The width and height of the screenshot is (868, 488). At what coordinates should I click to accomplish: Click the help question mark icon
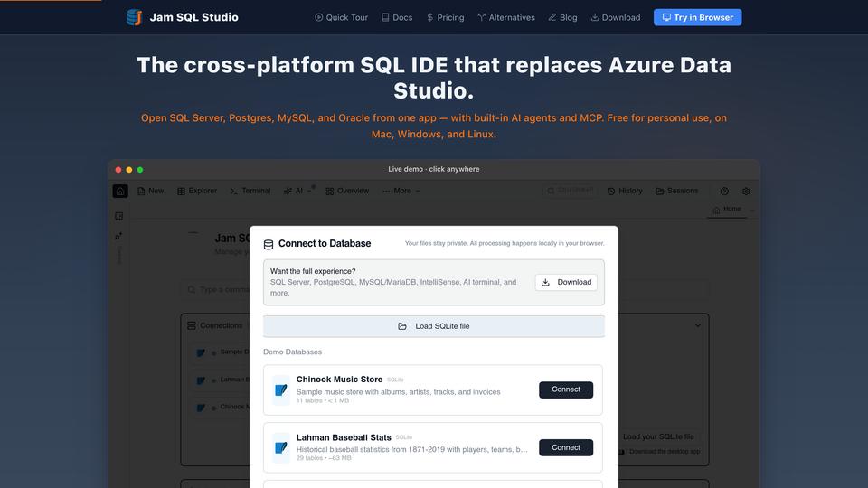click(x=724, y=192)
